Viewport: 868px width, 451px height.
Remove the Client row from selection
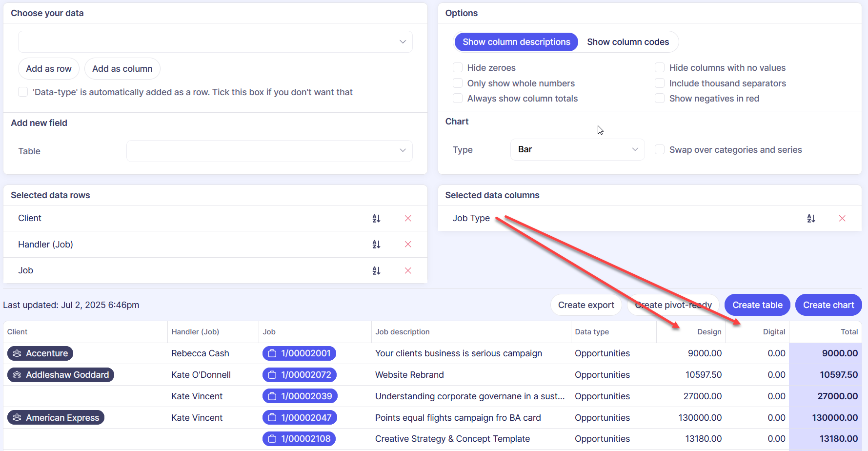tap(408, 218)
